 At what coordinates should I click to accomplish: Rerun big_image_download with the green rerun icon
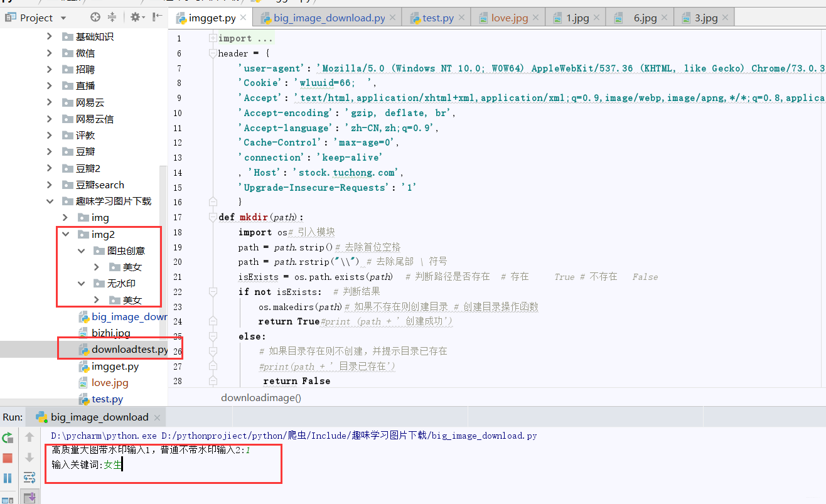[x=8, y=437]
